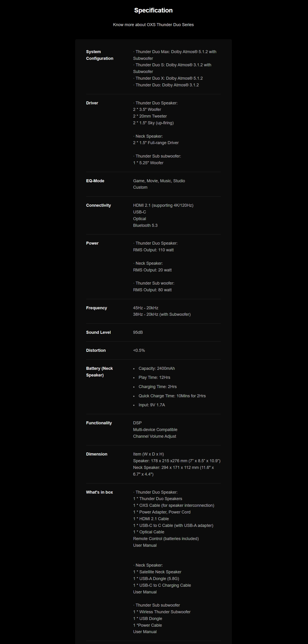This screenshot has width=308, height=644.
Task: Click the System Configuration row label
Action: click(x=100, y=55)
